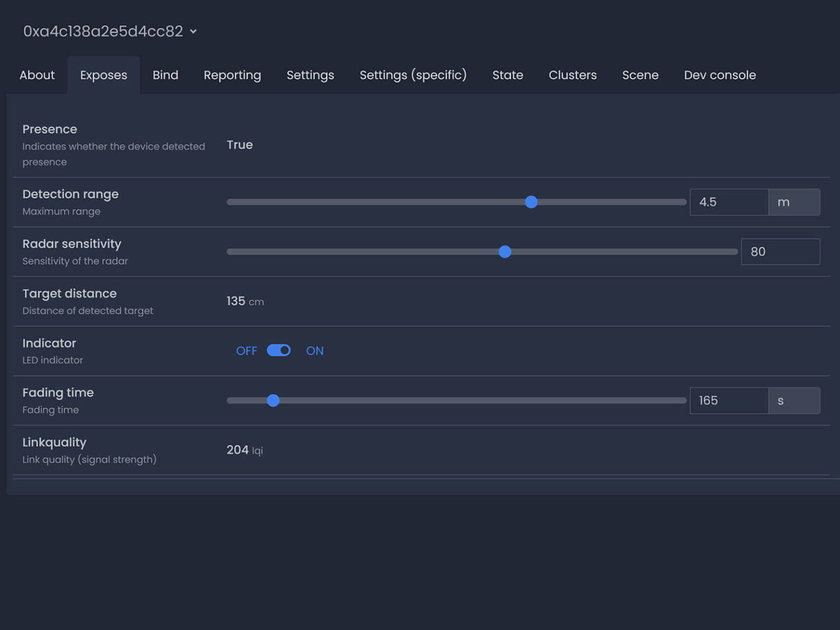
Task: View the State tab
Action: tap(507, 75)
